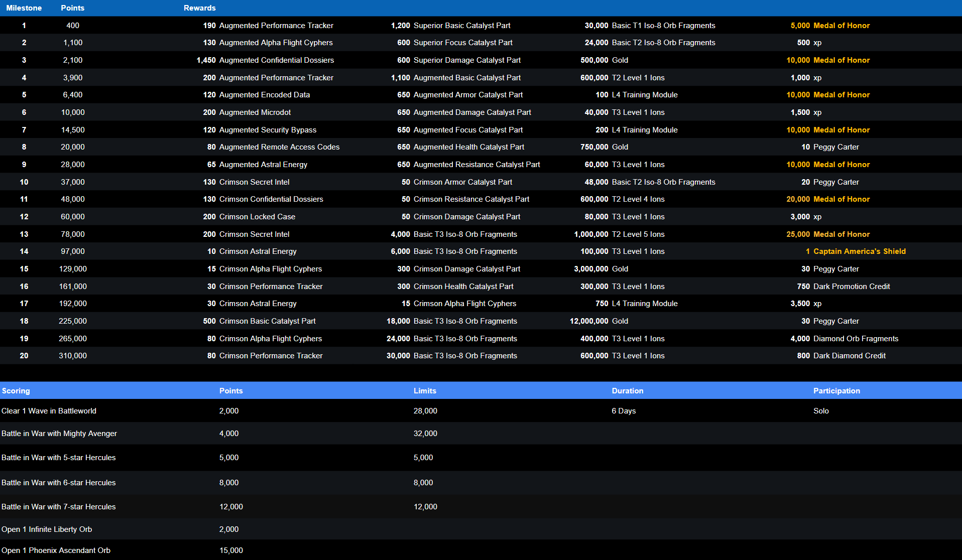Click Battle in War with Mighty Avenger
This screenshot has height=560, width=962.
(x=59, y=434)
